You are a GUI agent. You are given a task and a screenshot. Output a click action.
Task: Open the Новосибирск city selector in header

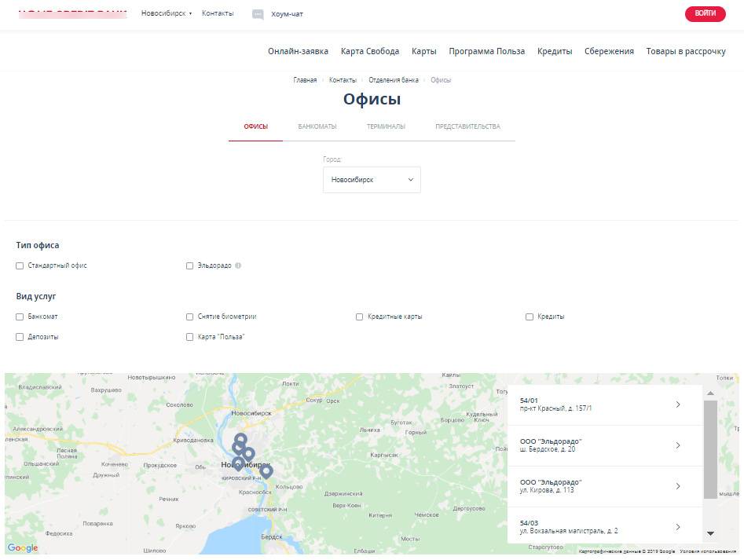pos(167,13)
